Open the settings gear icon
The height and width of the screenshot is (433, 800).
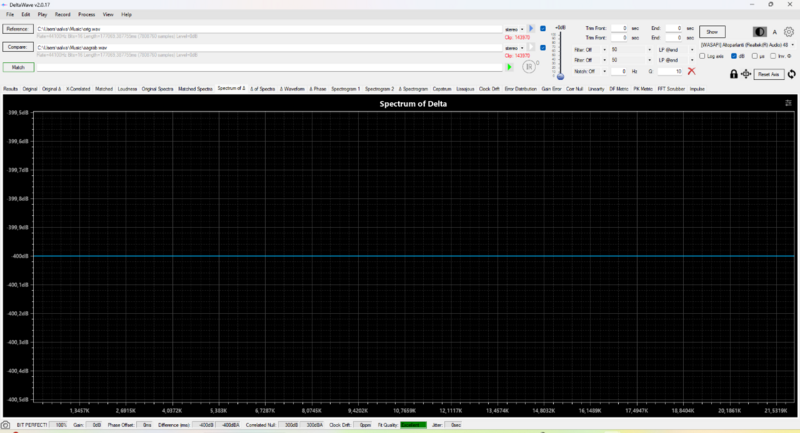788,32
